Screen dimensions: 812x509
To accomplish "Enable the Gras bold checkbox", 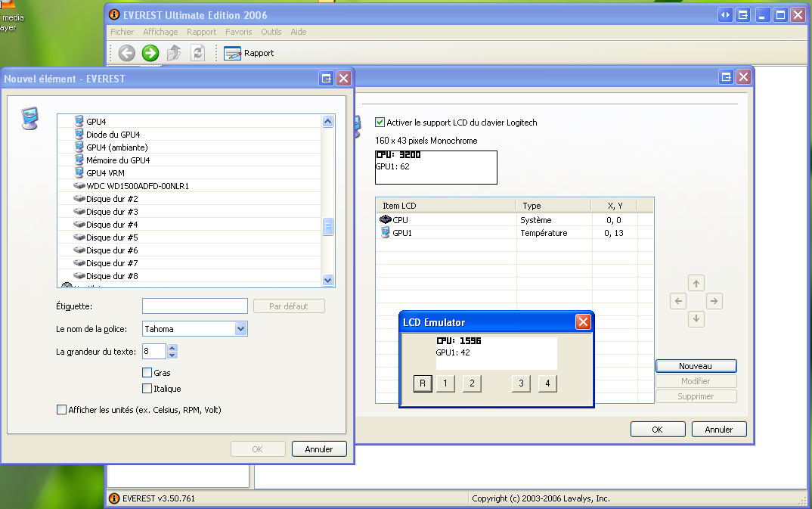I will (147, 373).
